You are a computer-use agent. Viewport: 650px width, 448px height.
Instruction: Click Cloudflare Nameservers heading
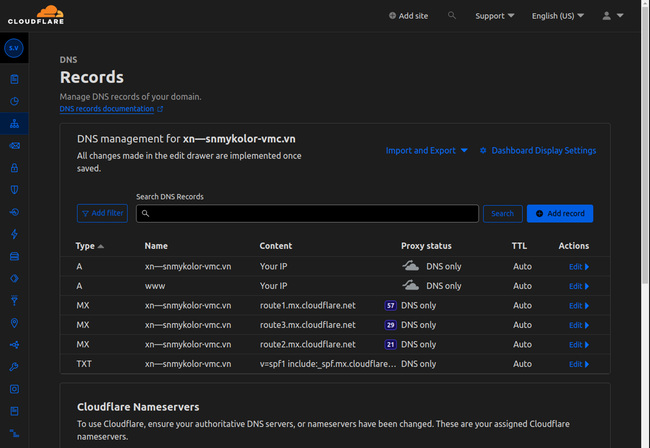[x=138, y=407]
